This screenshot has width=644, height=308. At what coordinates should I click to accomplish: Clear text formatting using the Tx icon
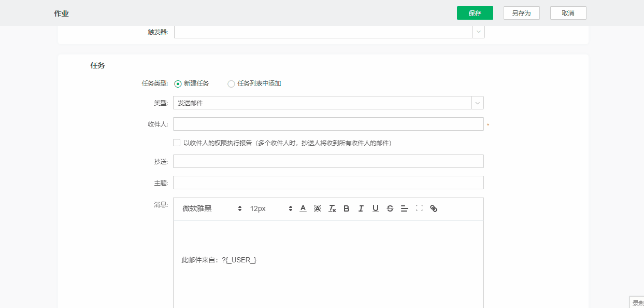coord(332,208)
